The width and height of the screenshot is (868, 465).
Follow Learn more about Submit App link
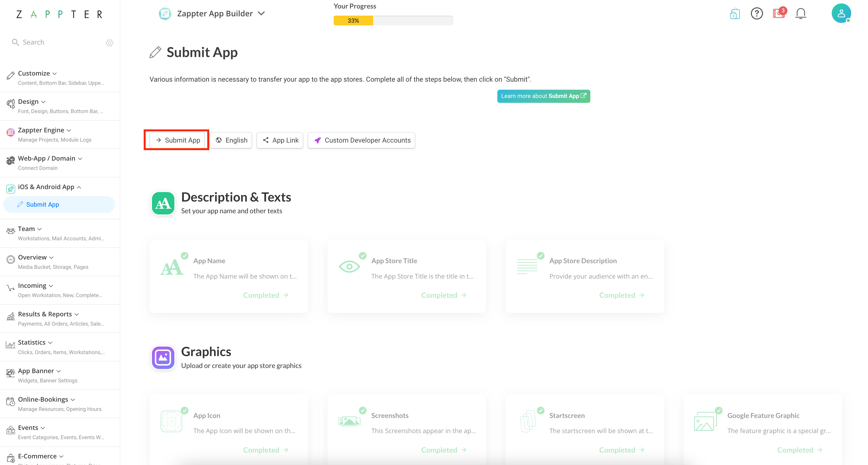coord(544,96)
